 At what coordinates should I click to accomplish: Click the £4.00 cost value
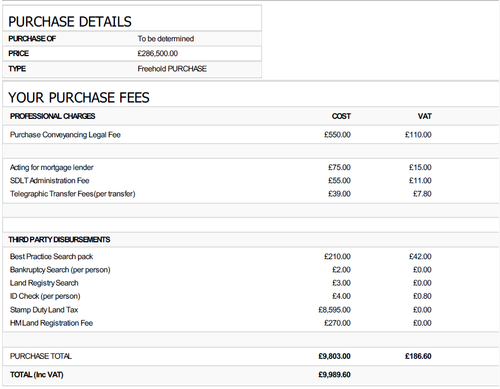(341, 296)
